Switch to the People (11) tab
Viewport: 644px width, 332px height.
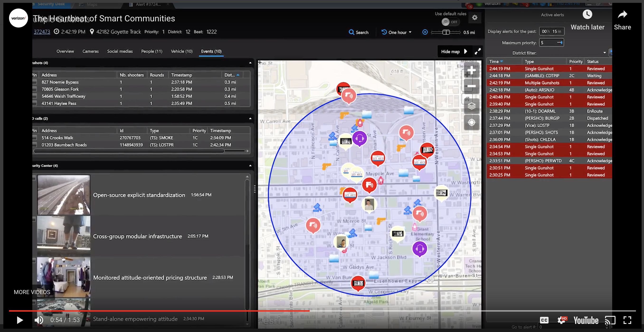(152, 51)
